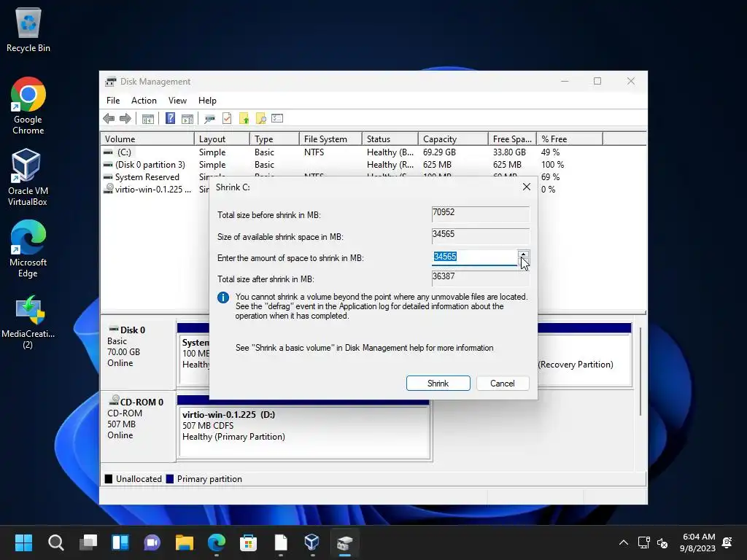Click the Cancel button in Shrink dialog

click(x=502, y=384)
